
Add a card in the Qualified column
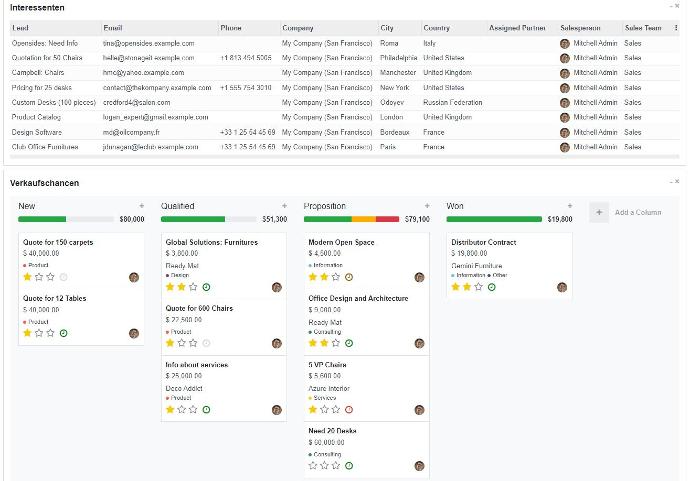click(x=284, y=206)
